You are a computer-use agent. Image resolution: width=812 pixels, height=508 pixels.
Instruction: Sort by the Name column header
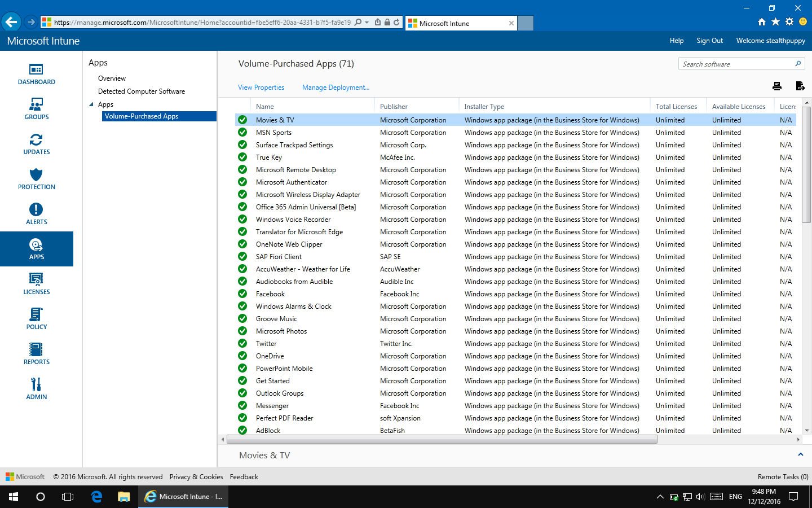[x=264, y=107]
